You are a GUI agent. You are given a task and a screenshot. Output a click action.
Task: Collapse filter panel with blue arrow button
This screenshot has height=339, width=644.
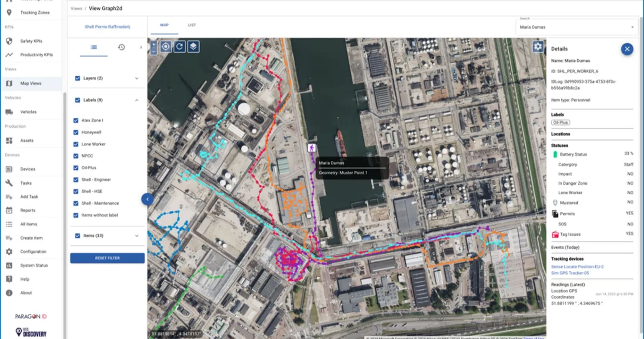coord(147,199)
